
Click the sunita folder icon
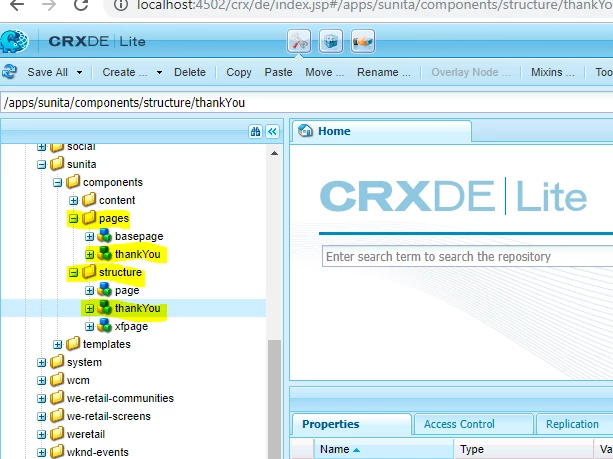[x=57, y=163]
